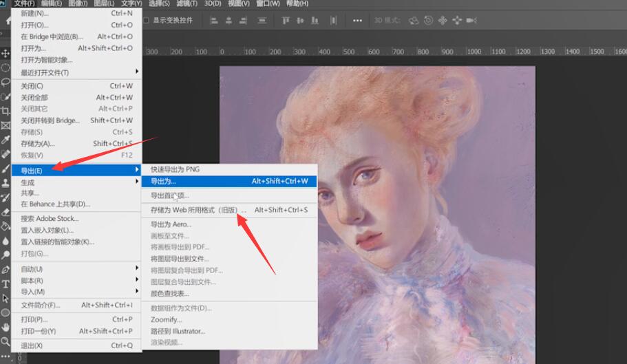Open the 帮助(H) menu
Viewport: 627px width, 364px height.
[x=297, y=3]
